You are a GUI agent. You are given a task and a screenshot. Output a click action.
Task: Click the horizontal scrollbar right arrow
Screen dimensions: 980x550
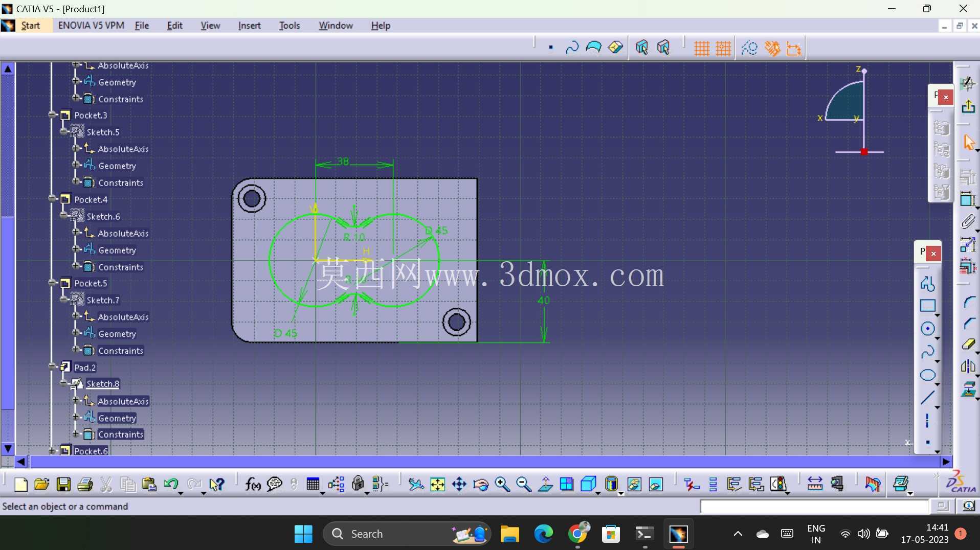[x=946, y=462]
